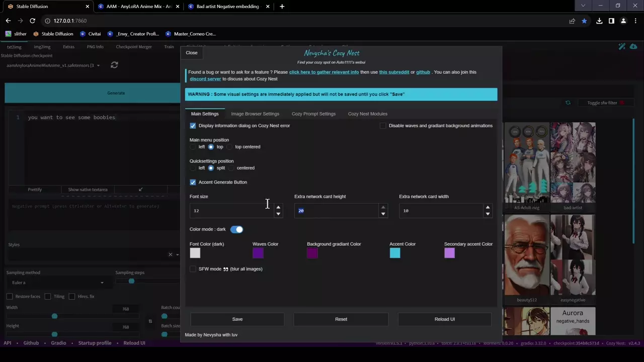Open the Cozy Nest Modules tab
The height and width of the screenshot is (362, 644).
tap(367, 114)
